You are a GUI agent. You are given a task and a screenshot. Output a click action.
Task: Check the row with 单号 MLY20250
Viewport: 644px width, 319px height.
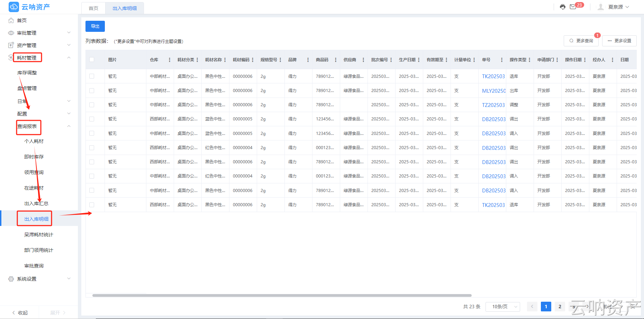click(x=92, y=91)
